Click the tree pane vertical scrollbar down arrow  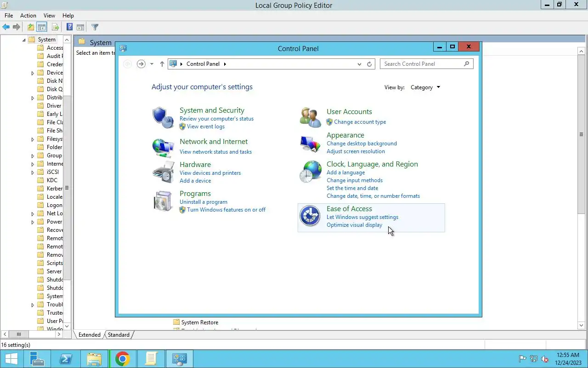[67, 326]
